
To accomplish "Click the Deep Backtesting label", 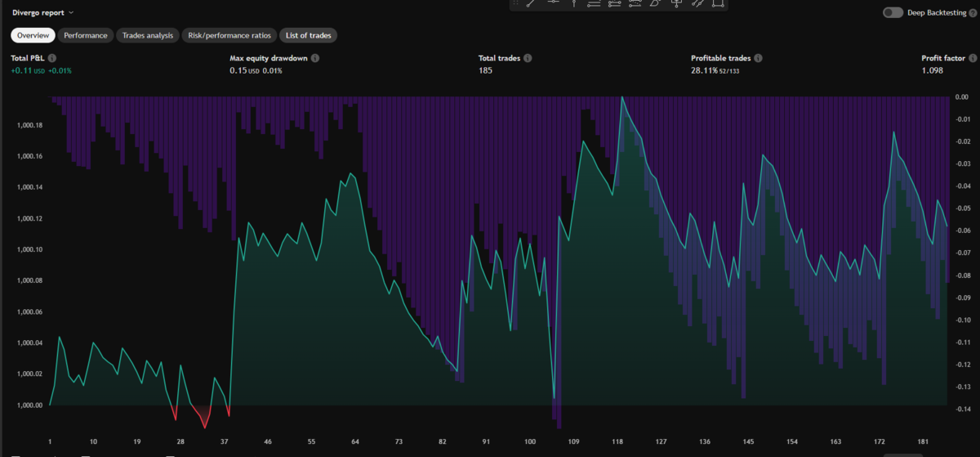I will coord(937,13).
